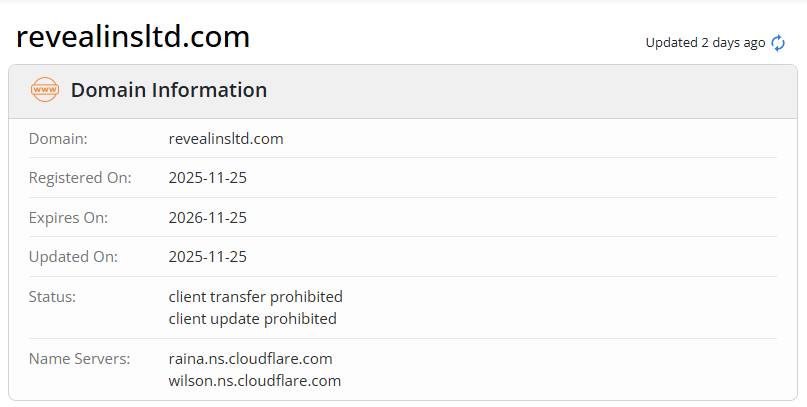
Task: Click the "Name Servers:" label
Action: (79, 358)
